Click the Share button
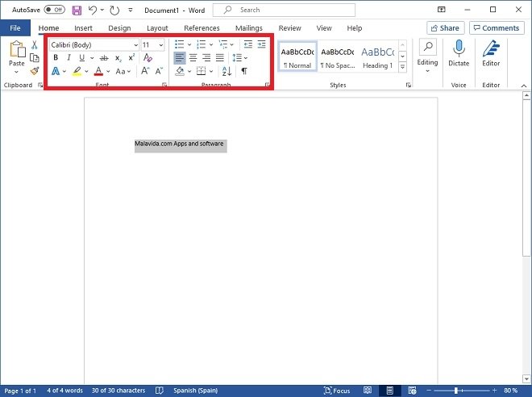This screenshot has width=532, height=397. [x=445, y=28]
